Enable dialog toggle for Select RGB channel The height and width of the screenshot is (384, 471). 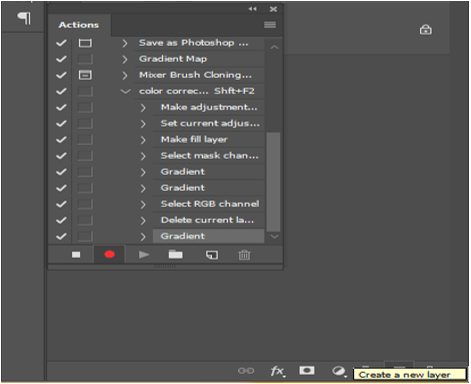click(x=85, y=204)
